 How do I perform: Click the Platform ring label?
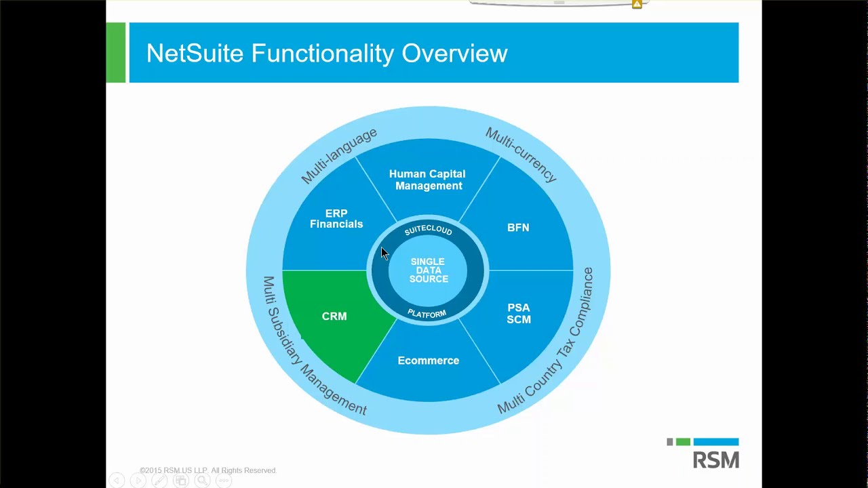pos(427,313)
